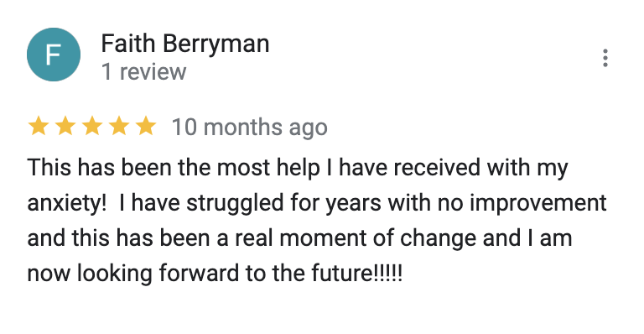
Task: Click the 10 months ago timestamp
Action: (x=250, y=127)
